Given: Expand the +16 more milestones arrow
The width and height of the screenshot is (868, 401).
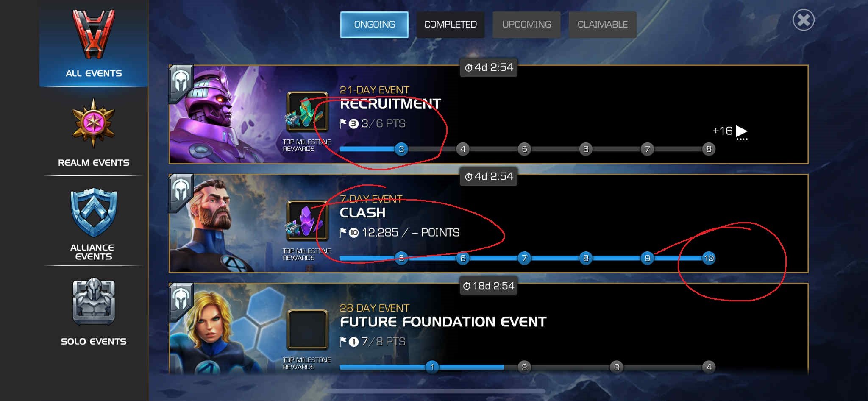Looking at the screenshot, I should [730, 131].
